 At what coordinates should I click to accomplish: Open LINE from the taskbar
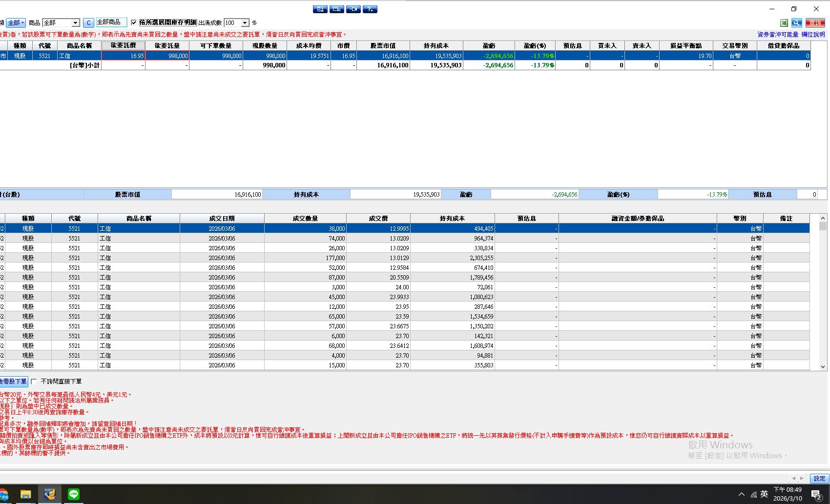pos(74,494)
